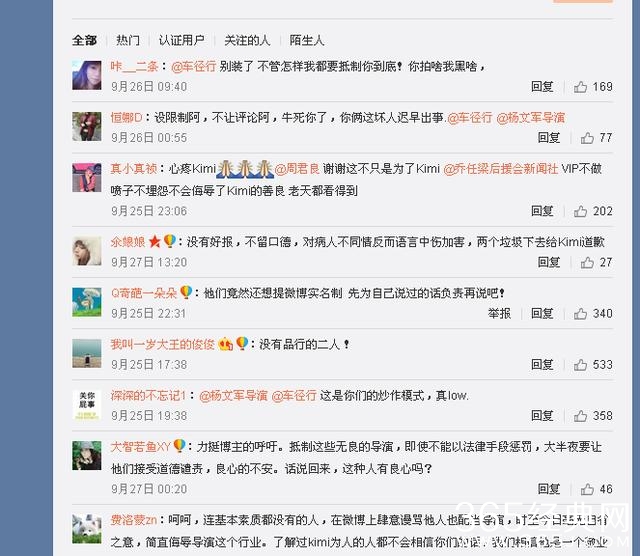
Task: Select the 全部 comments tab
Action: (x=84, y=40)
